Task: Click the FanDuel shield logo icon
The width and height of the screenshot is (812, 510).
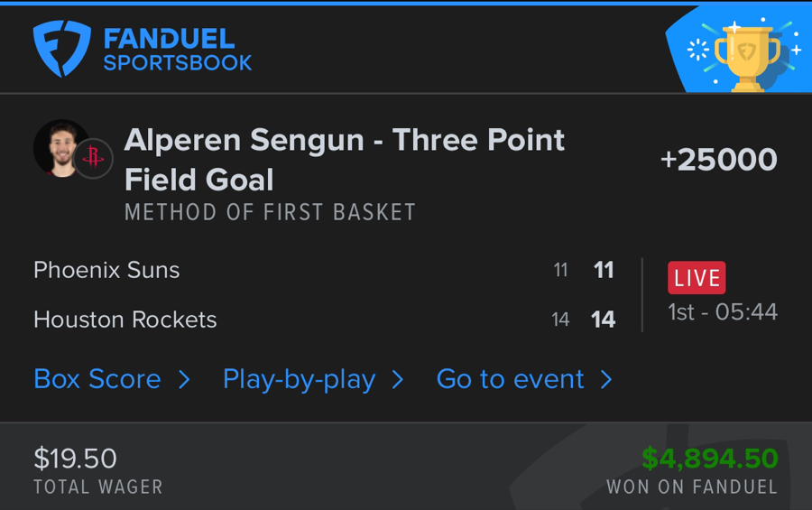Action: click(61, 49)
